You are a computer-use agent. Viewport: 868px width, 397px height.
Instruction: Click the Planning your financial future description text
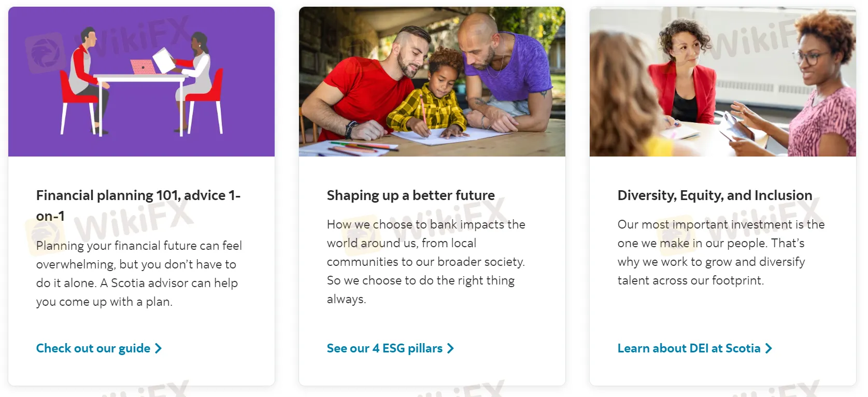tap(139, 274)
